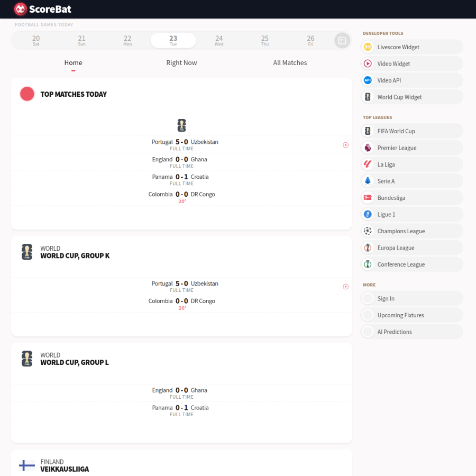Click the Video Widget play icon
This screenshot has height=476, width=476.
coord(368,64)
